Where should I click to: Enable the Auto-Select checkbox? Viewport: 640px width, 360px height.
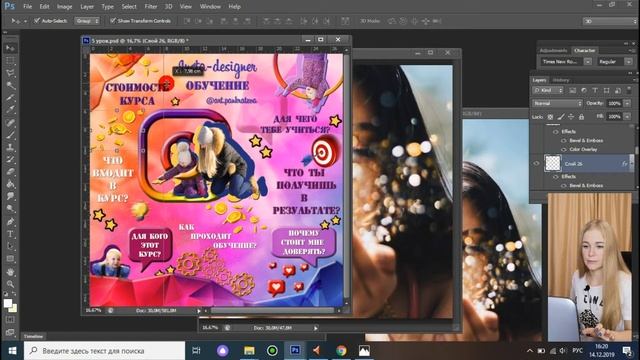coord(37,20)
